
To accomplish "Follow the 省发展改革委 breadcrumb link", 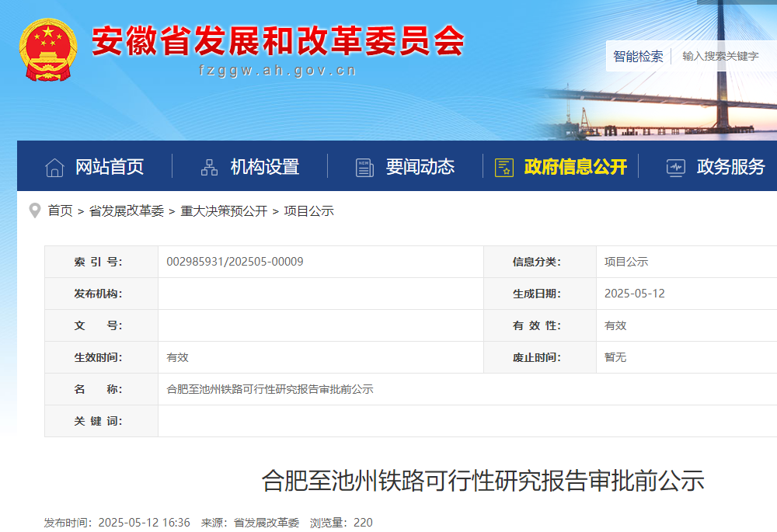I will pyautogui.click(x=127, y=211).
